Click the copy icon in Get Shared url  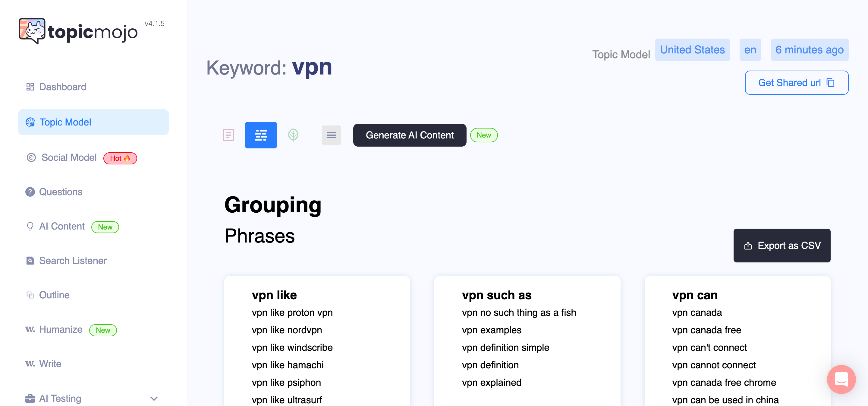point(831,83)
